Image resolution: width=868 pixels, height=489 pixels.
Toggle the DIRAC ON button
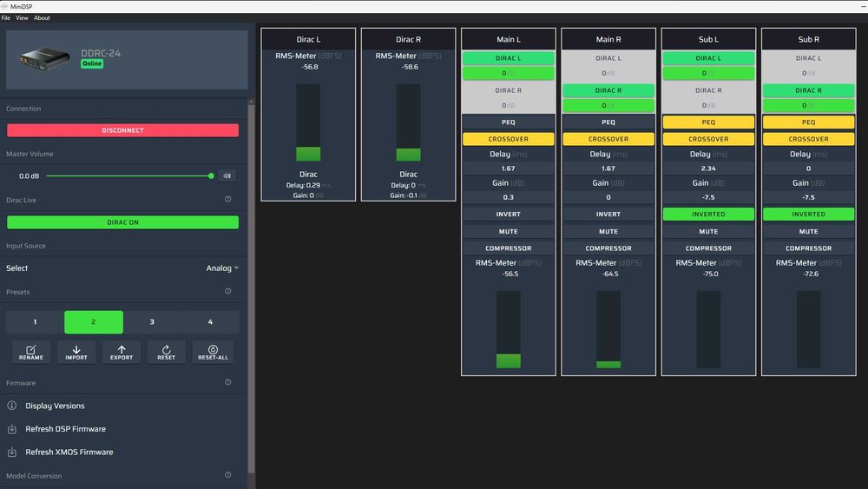123,222
